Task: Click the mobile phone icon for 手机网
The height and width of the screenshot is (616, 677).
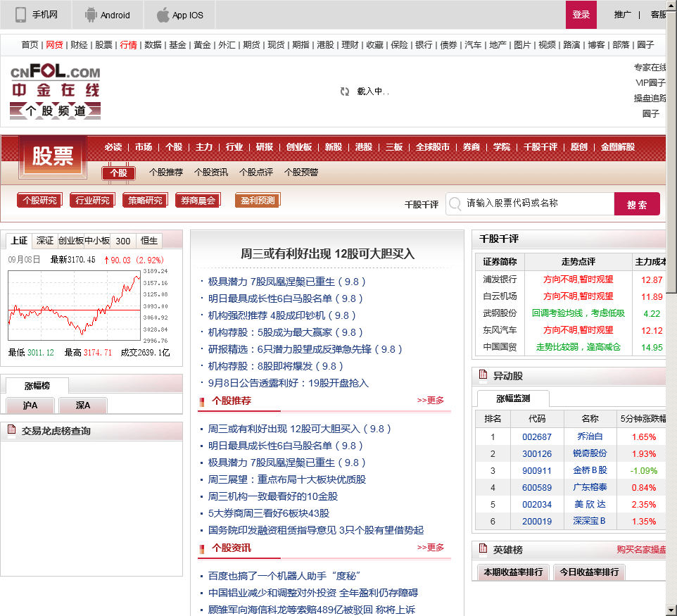Action: pyautogui.click(x=20, y=14)
